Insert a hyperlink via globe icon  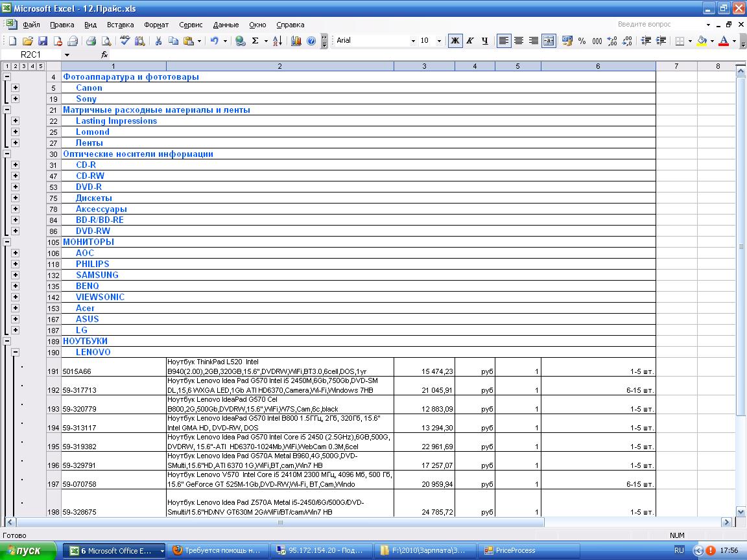tap(241, 41)
